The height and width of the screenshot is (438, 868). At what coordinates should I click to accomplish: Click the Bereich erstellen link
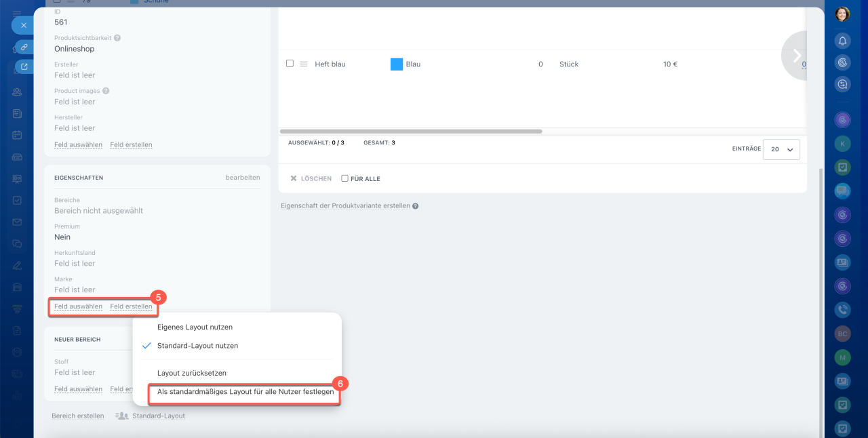[78, 416]
